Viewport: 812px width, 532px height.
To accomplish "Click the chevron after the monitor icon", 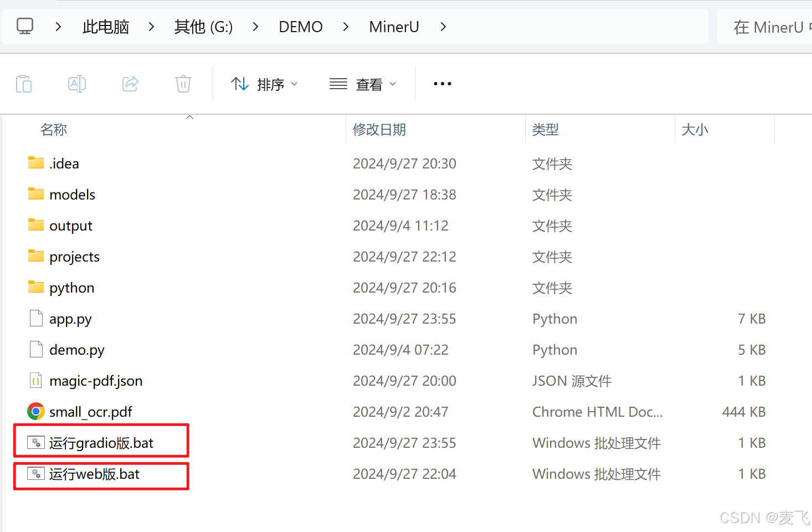I will 58,27.
